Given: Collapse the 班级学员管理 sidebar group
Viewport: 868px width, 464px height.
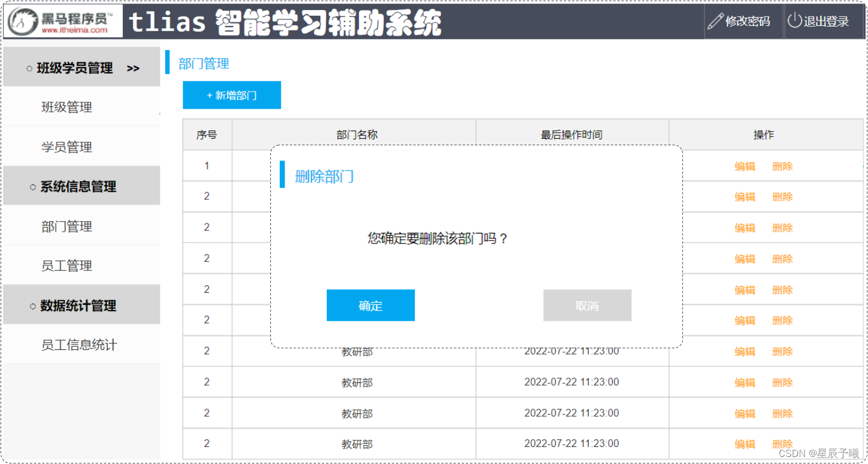Looking at the screenshot, I should [x=82, y=67].
